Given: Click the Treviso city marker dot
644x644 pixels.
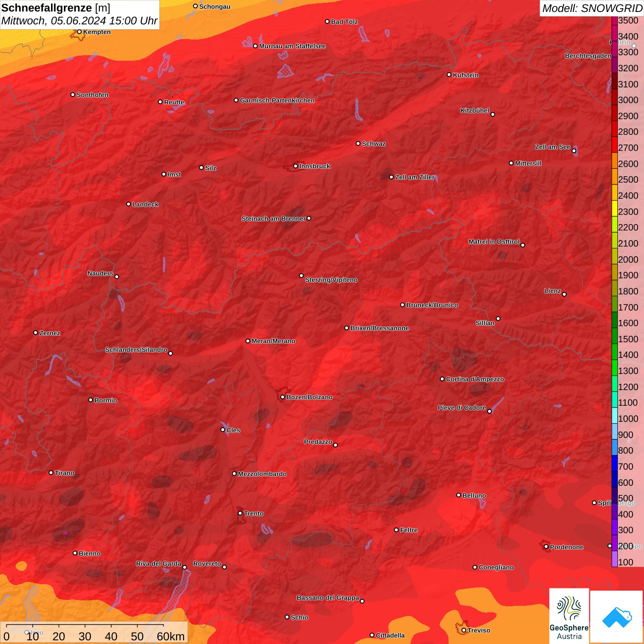Looking at the screenshot, I should [x=464, y=630].
